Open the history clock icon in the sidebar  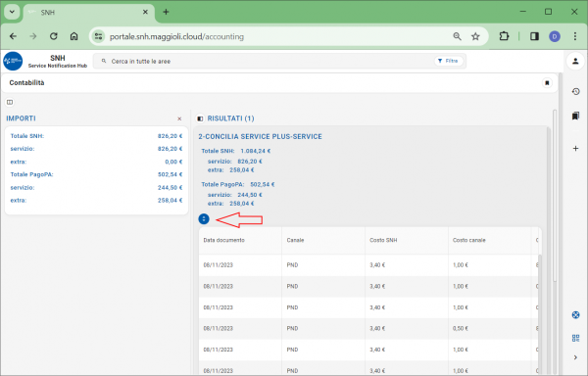575,91
